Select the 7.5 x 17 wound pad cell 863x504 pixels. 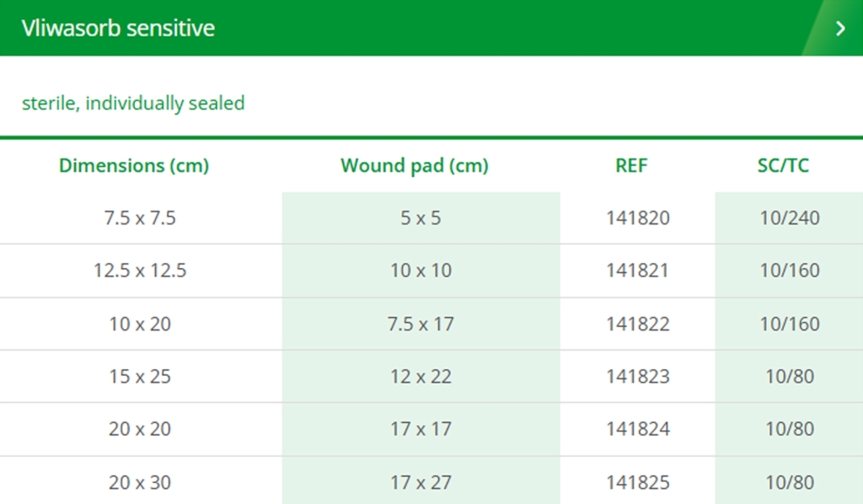421,324
